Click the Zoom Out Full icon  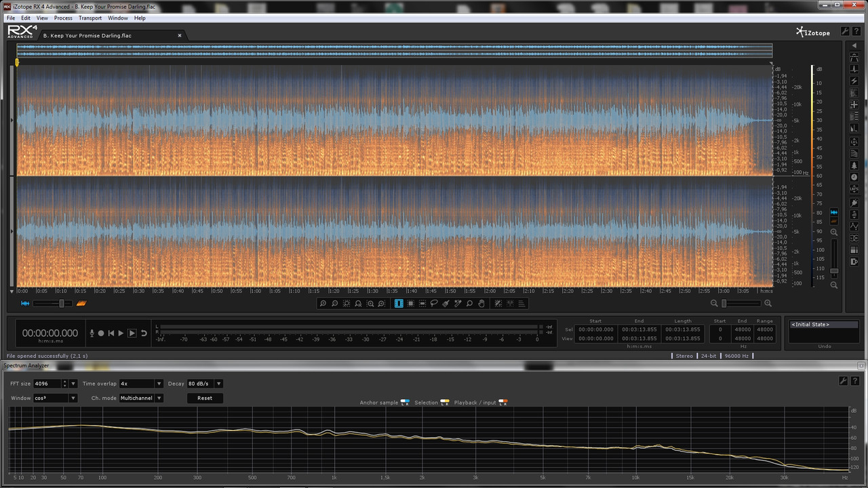(358, 304)
